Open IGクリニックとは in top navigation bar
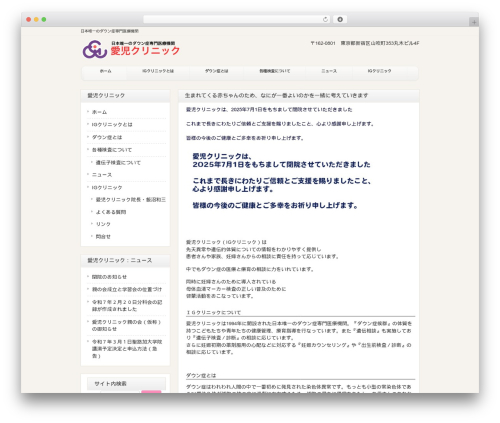 click(x=158, y=71)
